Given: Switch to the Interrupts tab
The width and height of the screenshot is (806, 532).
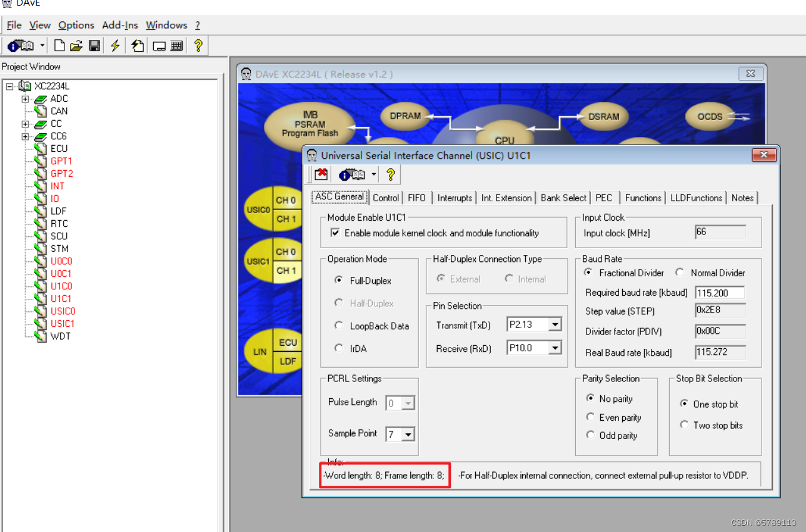Looking at the screenshot, I should [455, 198].
